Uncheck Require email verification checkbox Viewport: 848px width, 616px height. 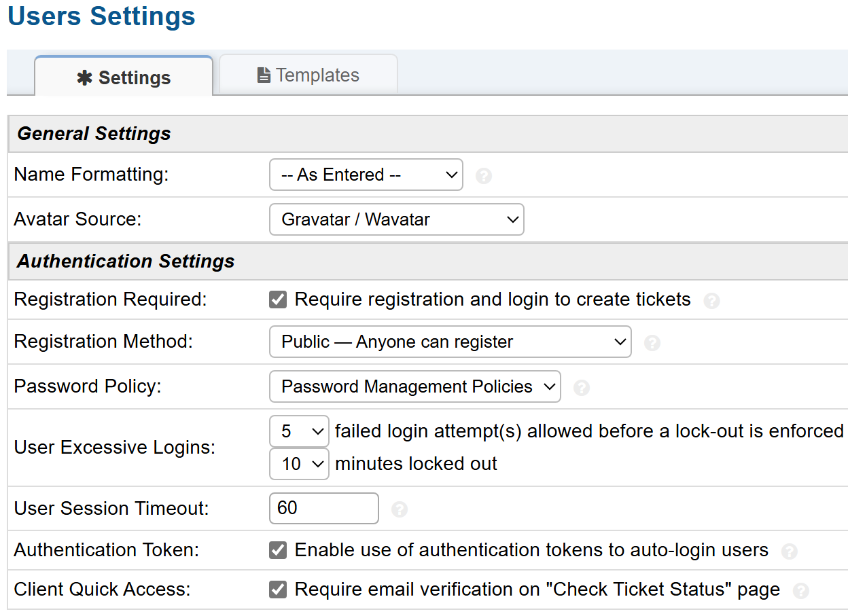(278, 590)
